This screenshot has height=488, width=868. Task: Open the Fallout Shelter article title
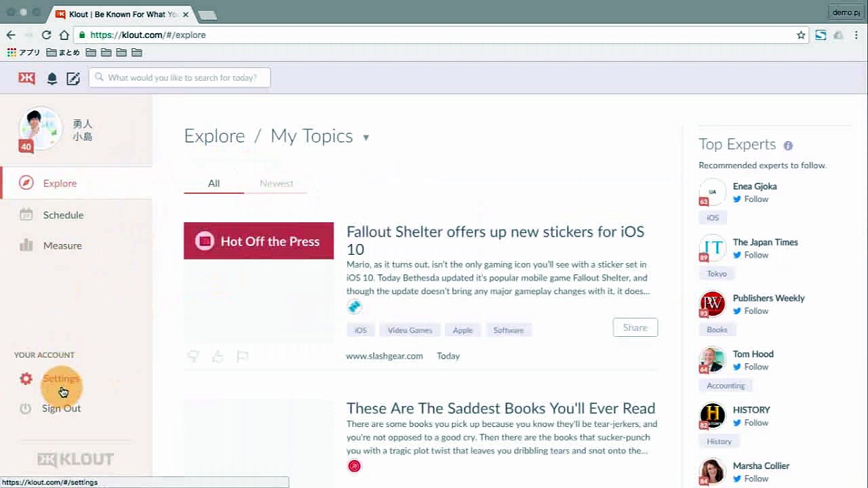coord(495,240)
